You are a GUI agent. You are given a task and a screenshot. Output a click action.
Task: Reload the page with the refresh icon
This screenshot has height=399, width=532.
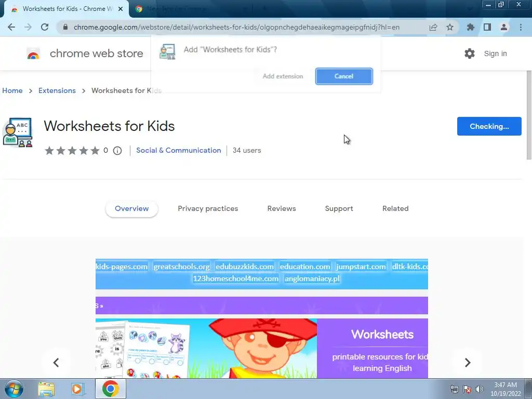pyautogui.click(x=45, y=27)
